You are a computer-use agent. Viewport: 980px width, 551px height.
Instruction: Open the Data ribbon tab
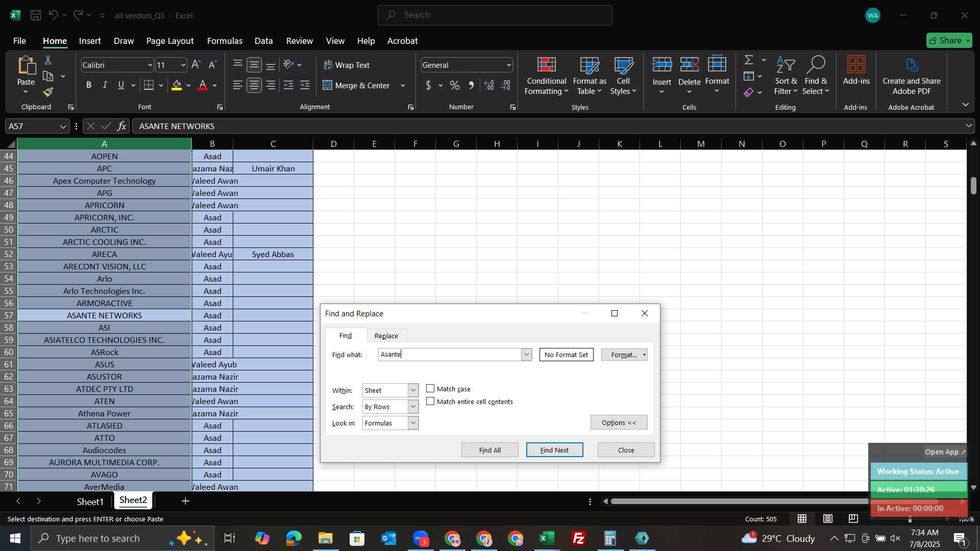(263, 41)
